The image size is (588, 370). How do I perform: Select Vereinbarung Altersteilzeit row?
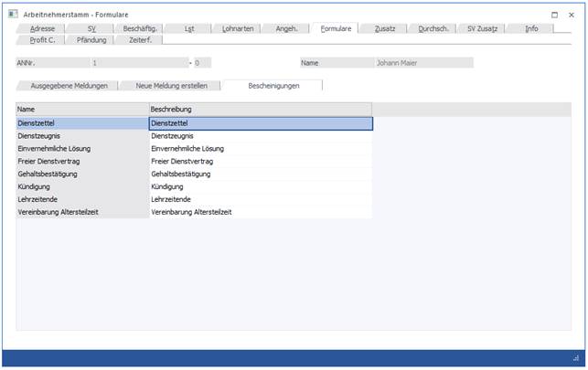tap(82, 212)
